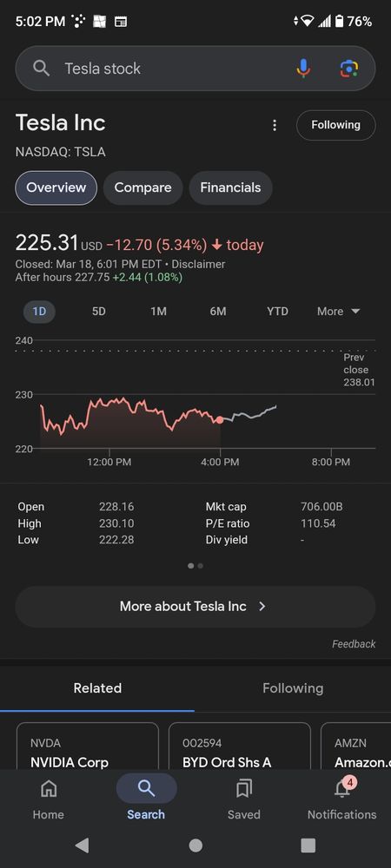The width and height of the screenshot is (391, 868).
Task: Tap the search magnifier icon in search bar
Action: click(x=42, y=68)
